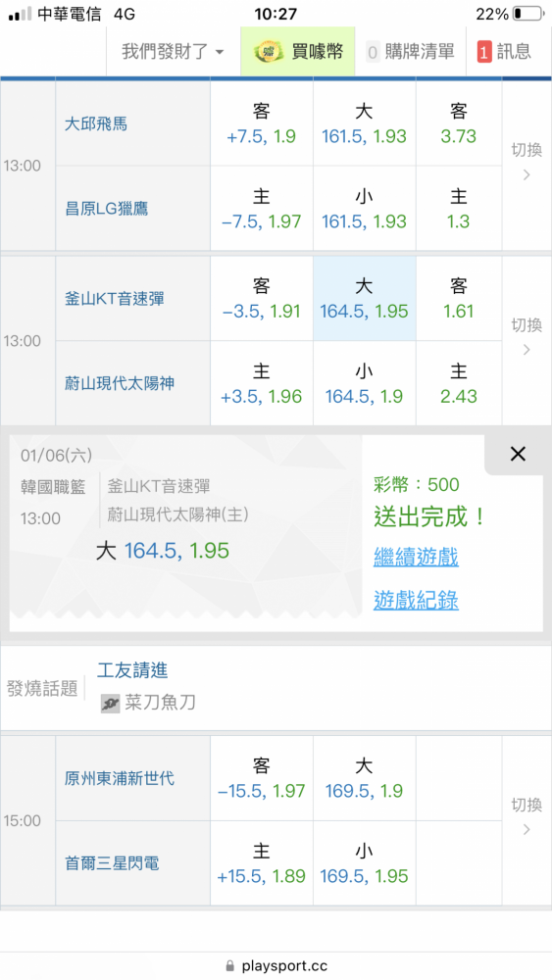Expand the 我們發財了 account dropdown
Screen dimensions: 552x980
click(173, 51)
